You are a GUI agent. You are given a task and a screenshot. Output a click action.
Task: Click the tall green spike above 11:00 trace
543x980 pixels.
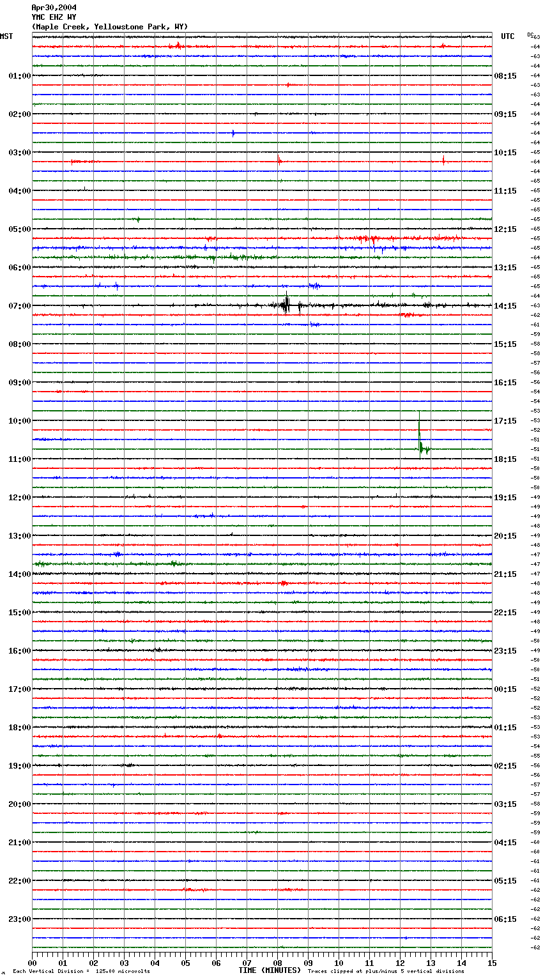pyautogui.click(x=420, y=434)
